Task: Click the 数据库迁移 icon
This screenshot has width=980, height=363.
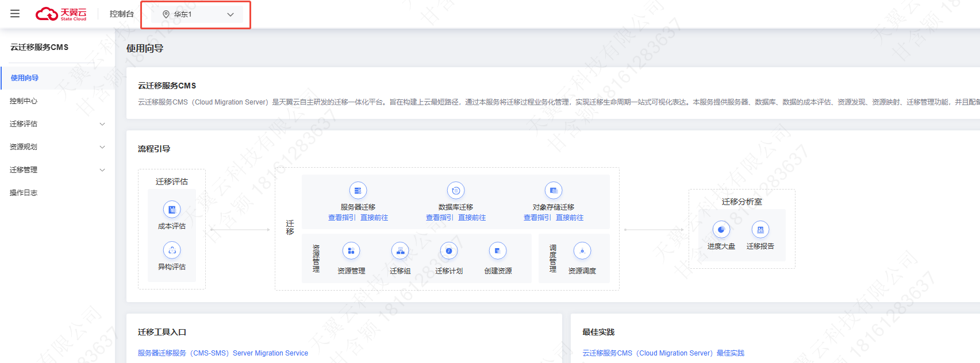Action: [x=456, y=191]
